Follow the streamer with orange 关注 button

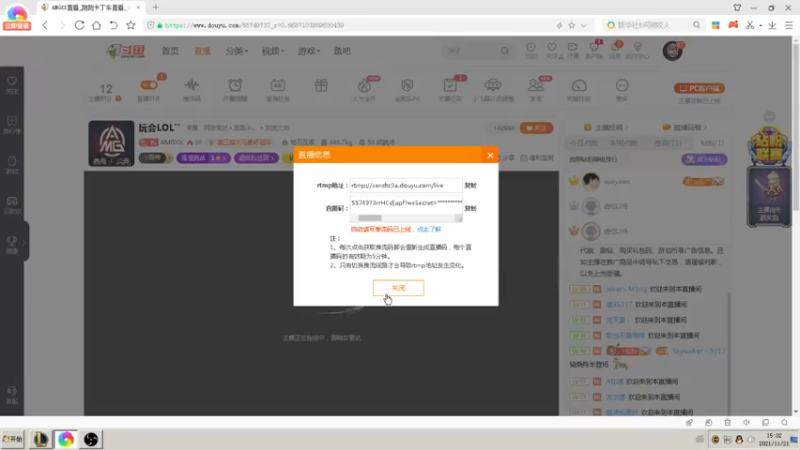click(536, 128)
